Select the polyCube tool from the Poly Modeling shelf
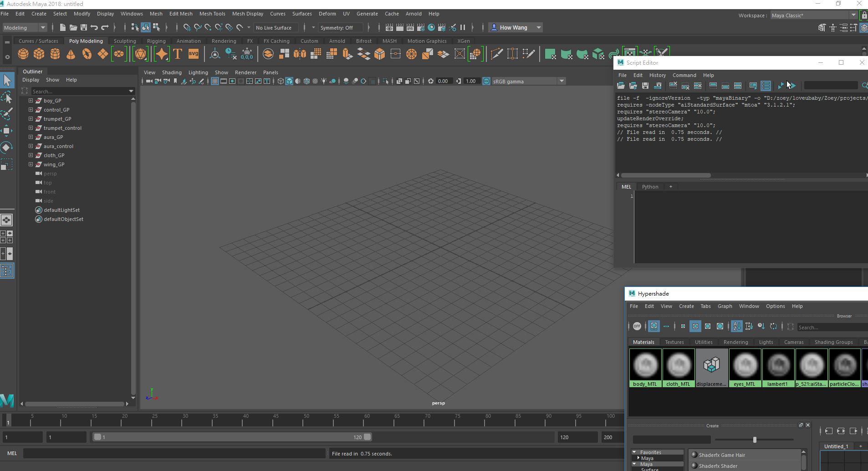 (38, 54)
